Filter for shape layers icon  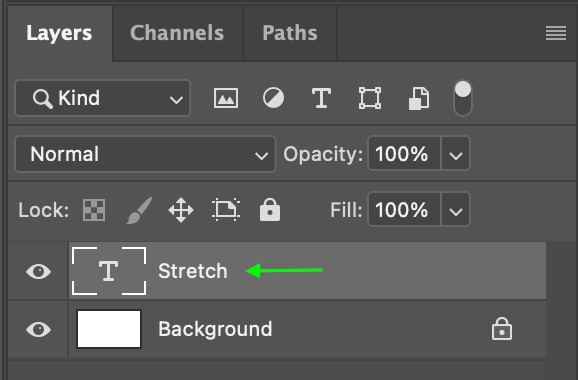370,98
